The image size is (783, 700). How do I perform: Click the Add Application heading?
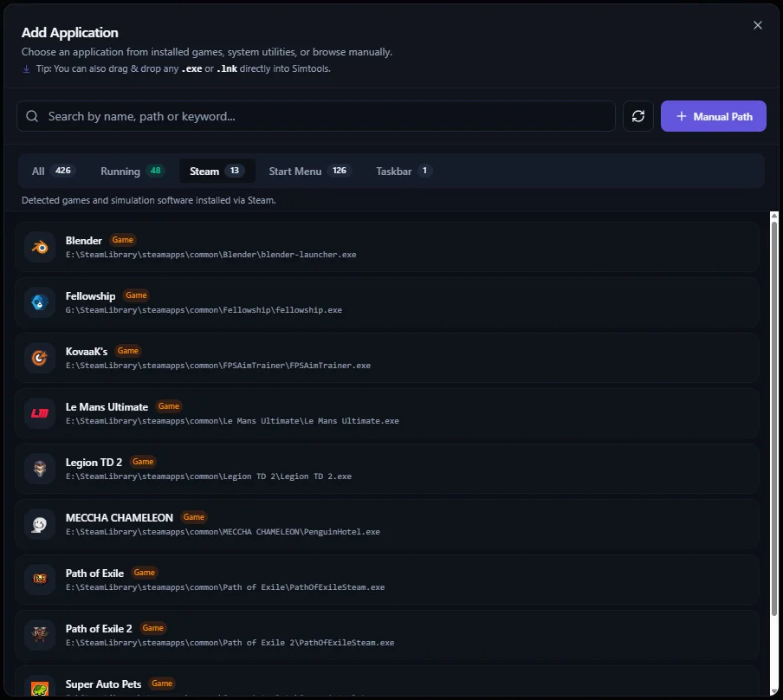coord(70,32)
